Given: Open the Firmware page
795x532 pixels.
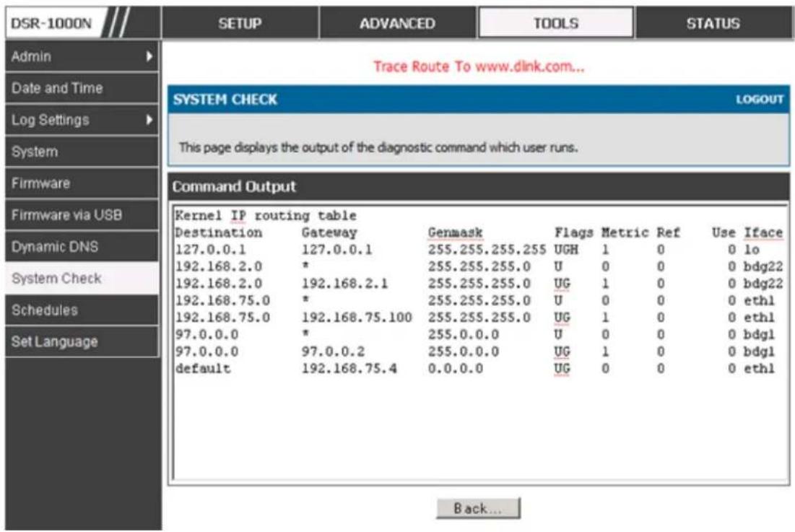Looking at the screenshot, I should 82,183.
